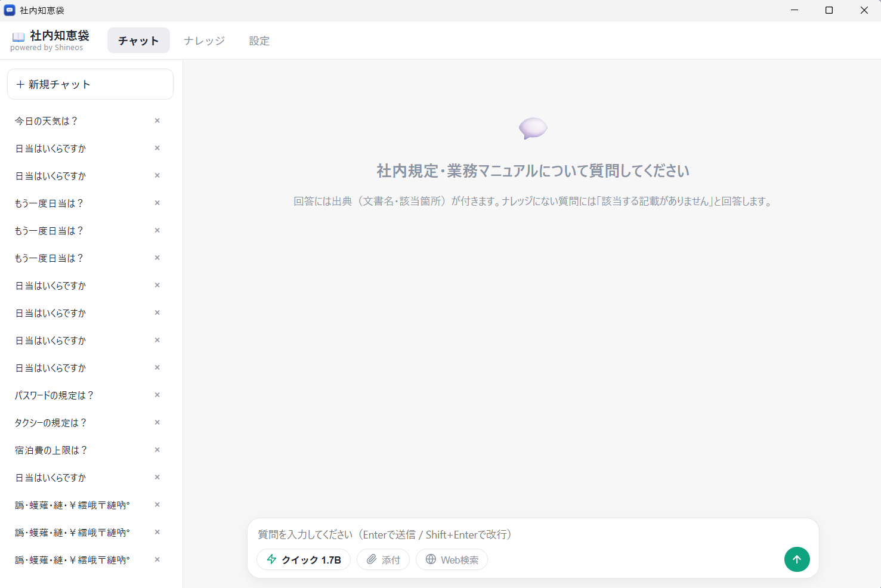This screenshot has width=881, height=588.
Task: Toggle Web検索 for the question
Action: (x=452, y=559)
